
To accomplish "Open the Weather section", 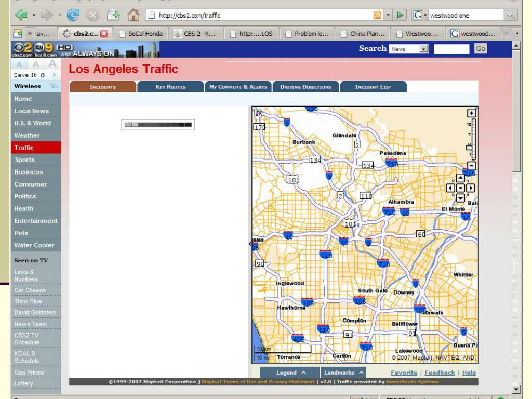I will coord(36,136).
